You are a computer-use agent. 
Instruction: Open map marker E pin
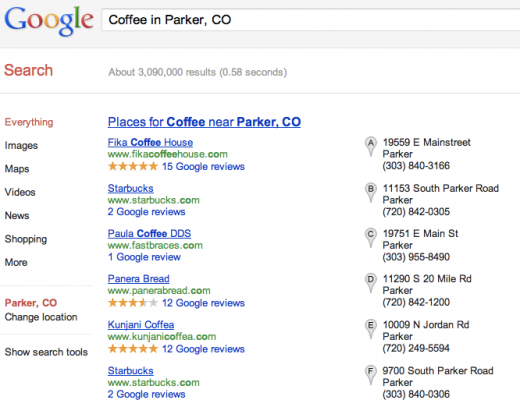pos(370,328)
